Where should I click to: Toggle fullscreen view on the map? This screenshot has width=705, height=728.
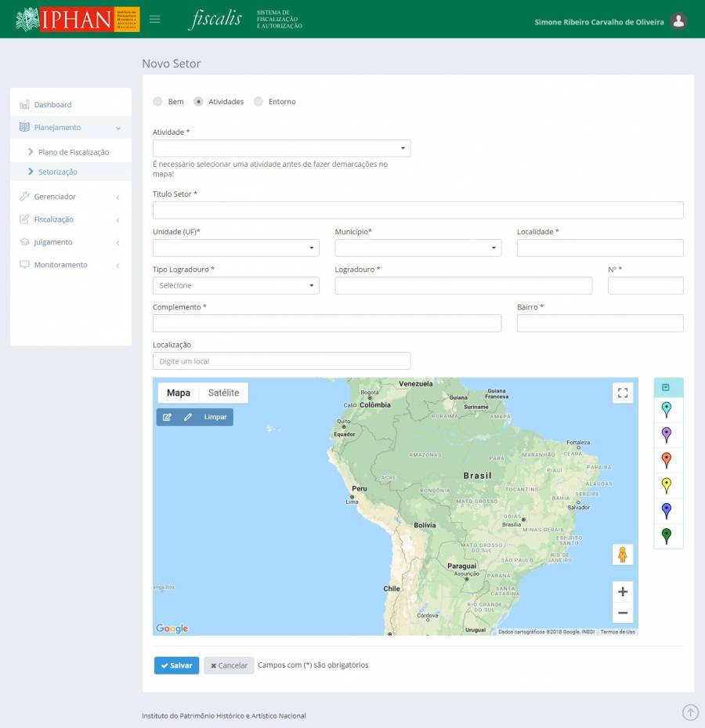(623, 393)
